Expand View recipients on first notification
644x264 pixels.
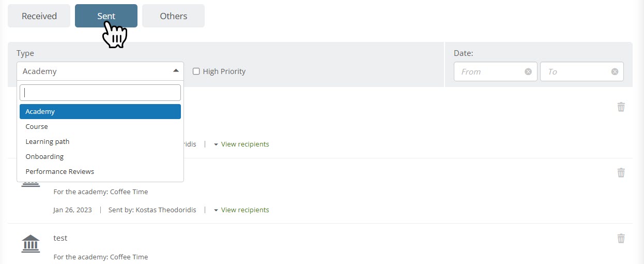(242, 144)
